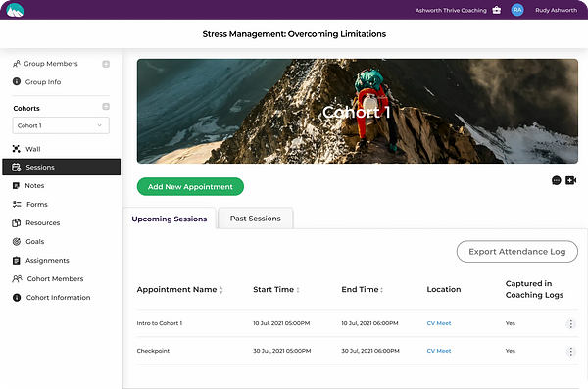Add a new cohort with the plus icon
This screenshot has height=389, width=588.
point(106,107)
